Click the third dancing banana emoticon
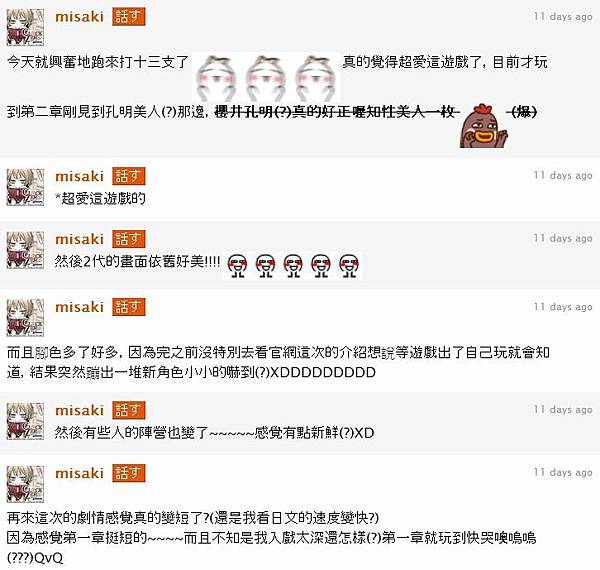 coord(293,265)
